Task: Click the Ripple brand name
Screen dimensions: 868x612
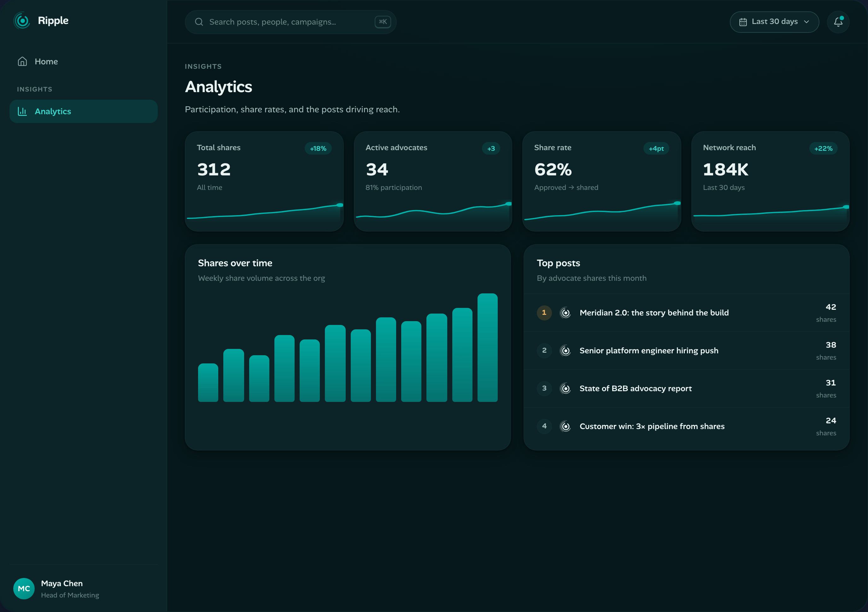Action: coord(53,21)
